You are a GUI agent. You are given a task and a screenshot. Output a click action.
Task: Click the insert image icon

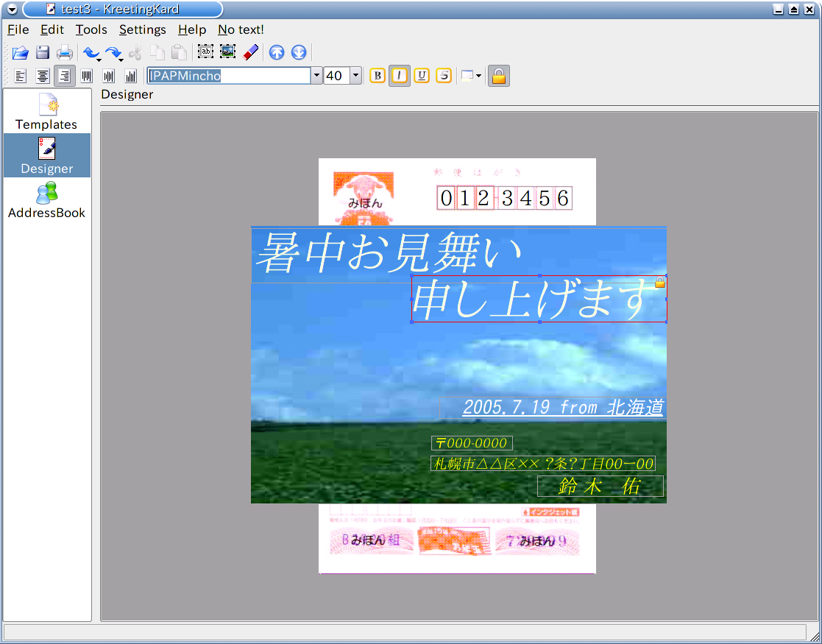(228, 52)
